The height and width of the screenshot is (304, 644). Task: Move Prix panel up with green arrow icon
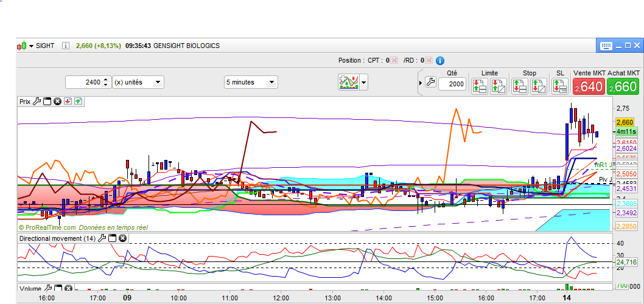tap(79, 102)
